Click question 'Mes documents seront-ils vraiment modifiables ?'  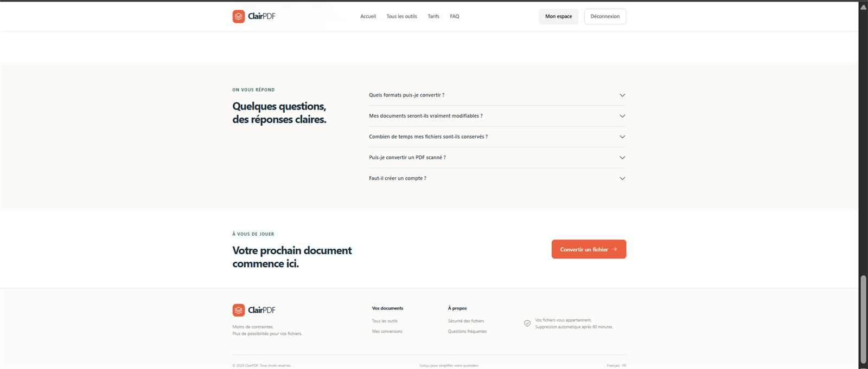(x=426, y=116)
